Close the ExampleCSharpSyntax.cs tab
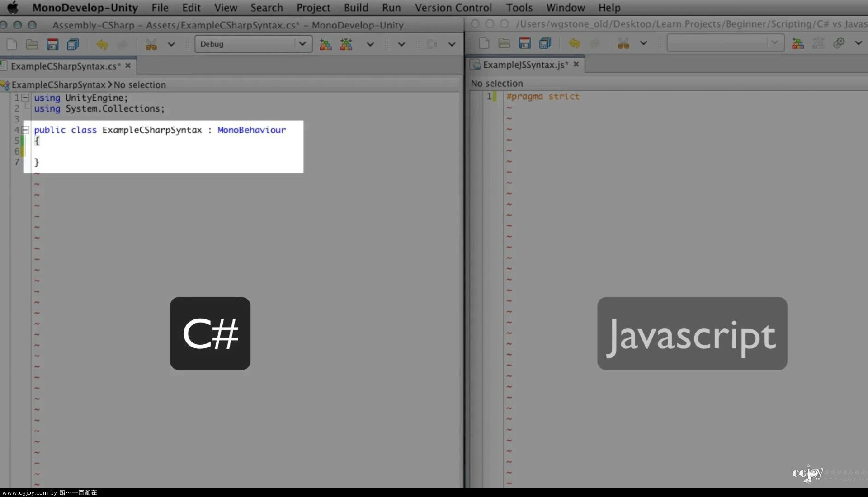This screenshot has width=868, height=497. pos(128,66)
